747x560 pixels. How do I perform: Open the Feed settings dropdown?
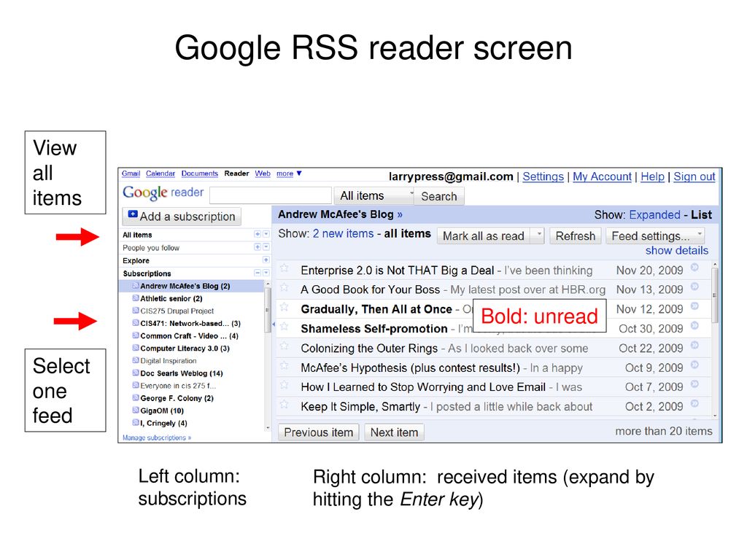655,236
